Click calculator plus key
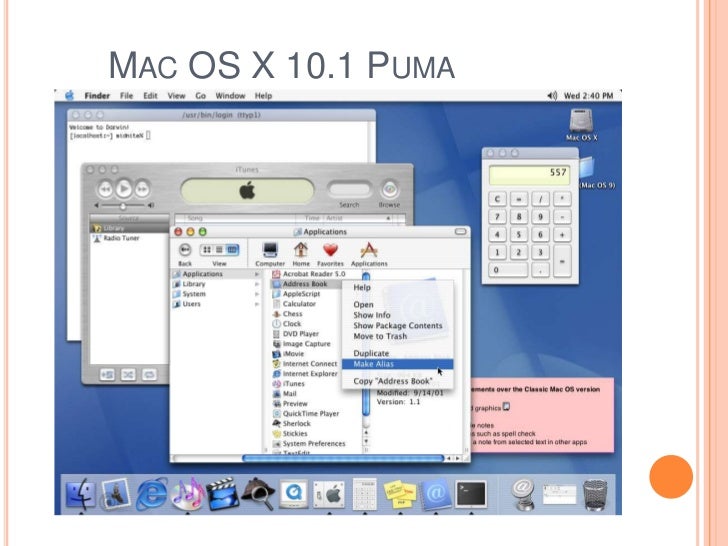The width and height of the screenshot is (728, 546). tap(562, 234)
